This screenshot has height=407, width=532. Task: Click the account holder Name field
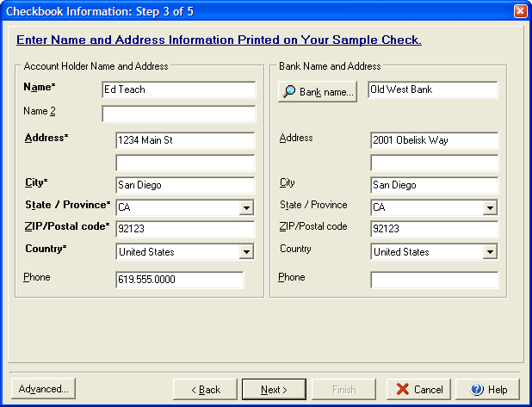click(178, 89)
